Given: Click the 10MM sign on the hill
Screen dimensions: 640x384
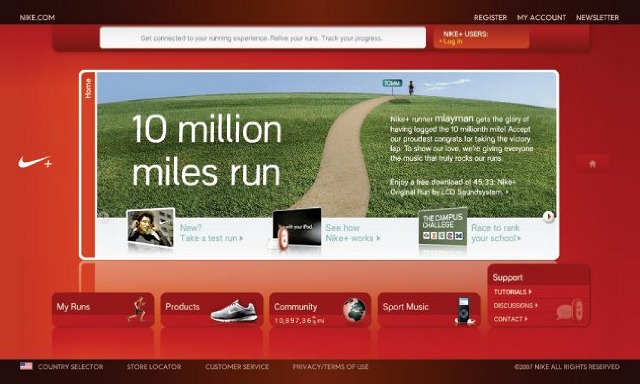Looking at the screenshot, I should coord(392,84).
